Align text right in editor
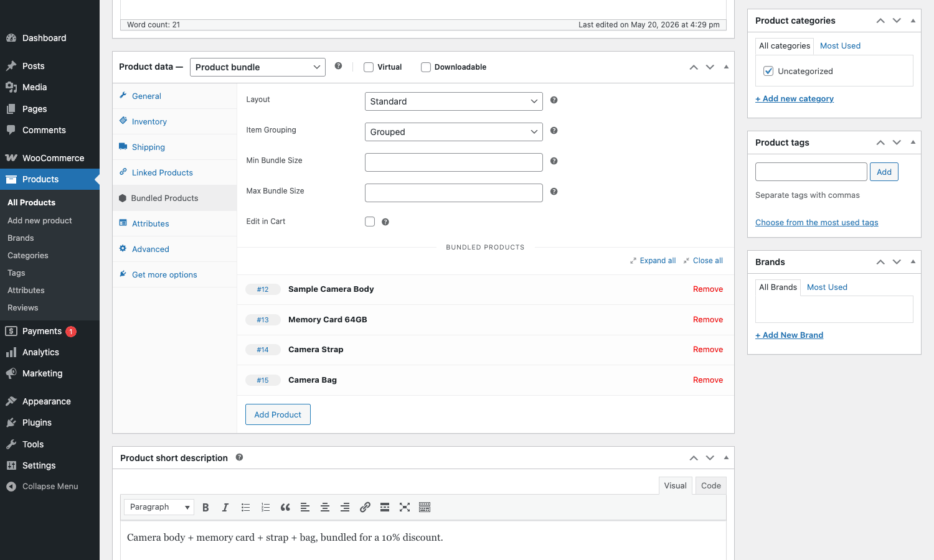Image resolution: width=934 pixels, height=560 pixels. (x=345, y=507)
